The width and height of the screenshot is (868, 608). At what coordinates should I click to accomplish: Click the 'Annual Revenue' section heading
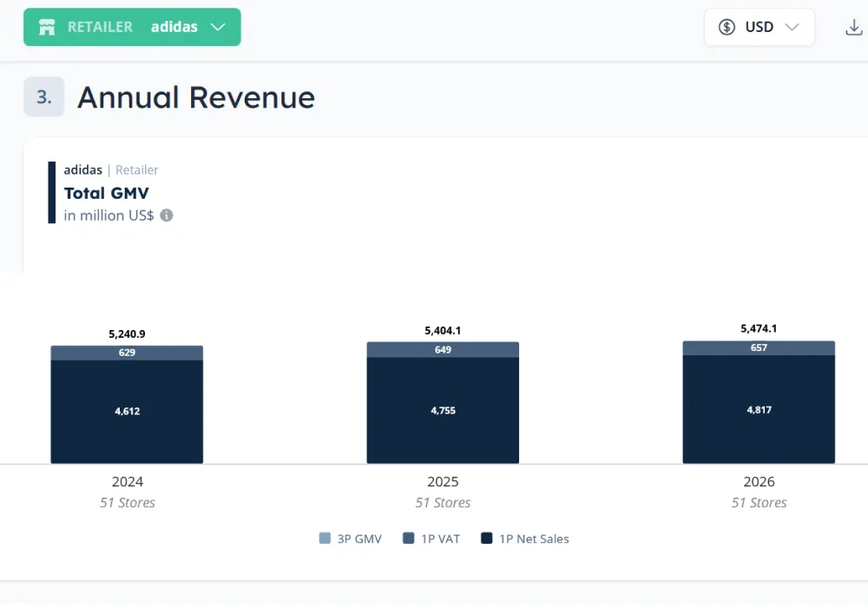point(195,97)
